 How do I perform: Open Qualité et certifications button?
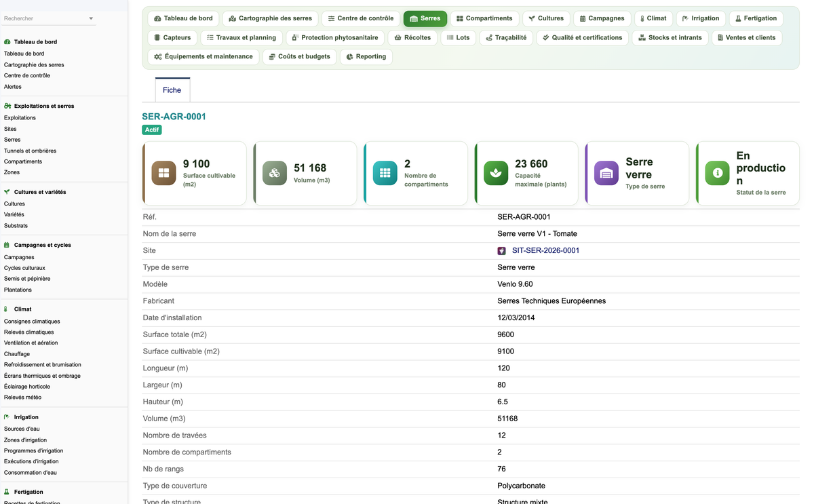(583, 37)
